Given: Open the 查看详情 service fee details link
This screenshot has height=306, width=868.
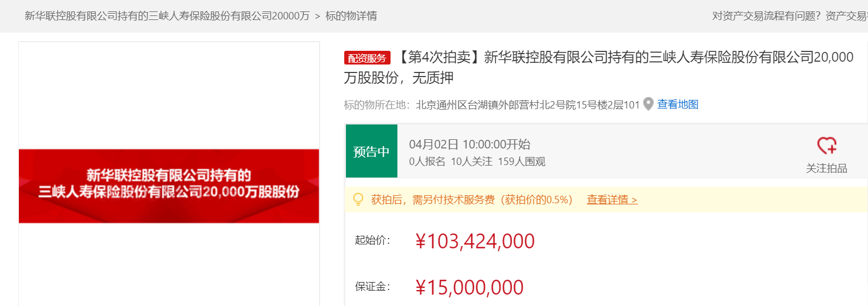Looking at the screenshot, I should point(612,200).
